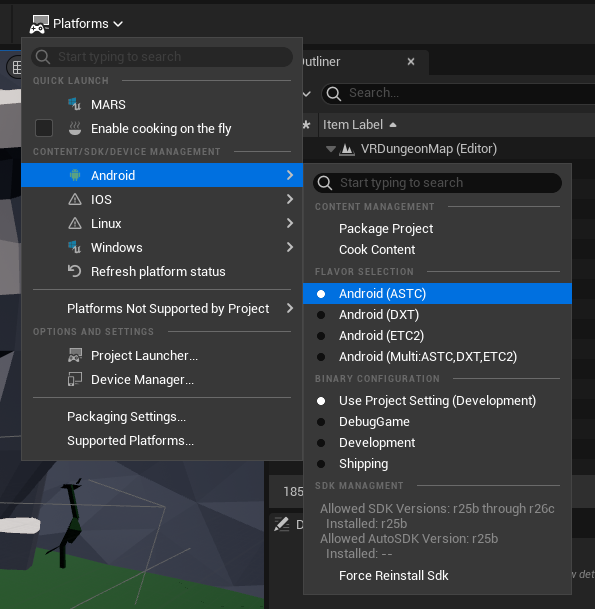This screenshot has height=609, width=595.
Task: Click the Outliner search magnifier icon
Action: coord(334,94)
